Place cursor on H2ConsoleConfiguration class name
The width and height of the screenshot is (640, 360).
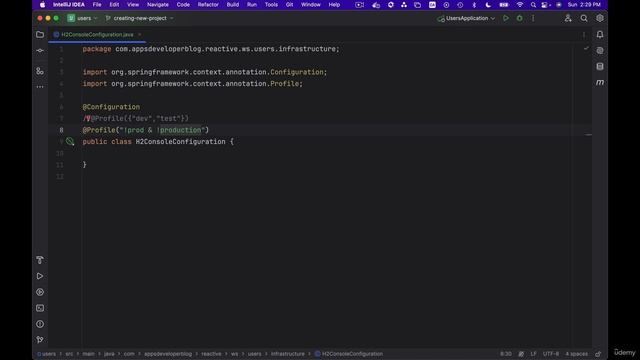pos(180,142)
